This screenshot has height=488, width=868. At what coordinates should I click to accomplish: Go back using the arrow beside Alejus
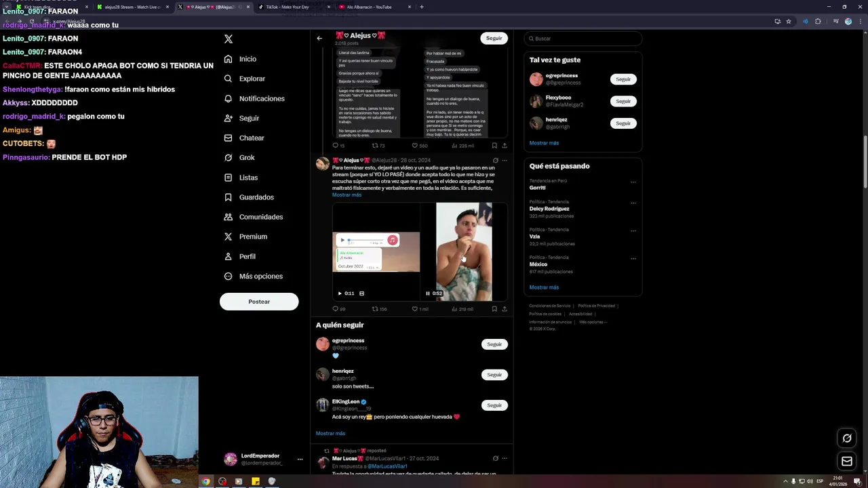point(319,39)
